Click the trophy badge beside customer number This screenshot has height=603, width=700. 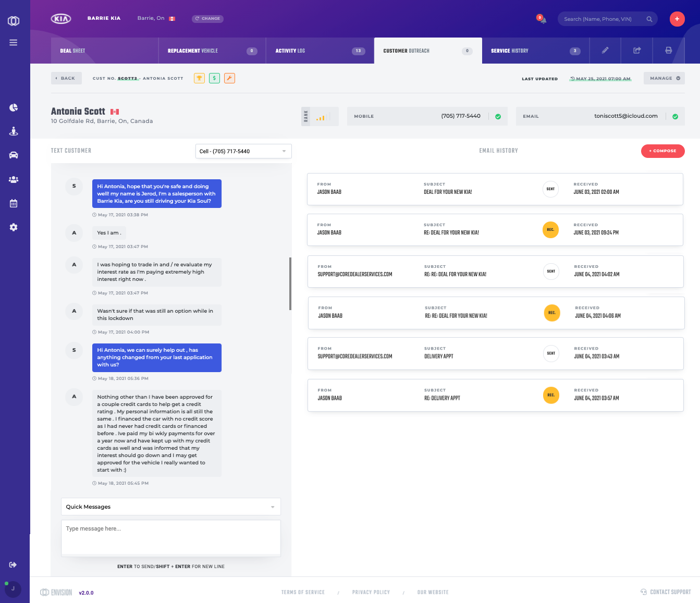point(200,78)
